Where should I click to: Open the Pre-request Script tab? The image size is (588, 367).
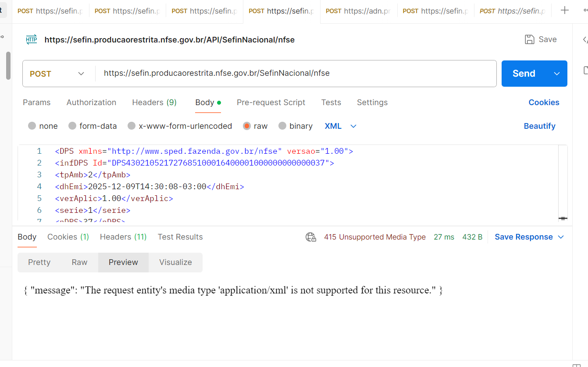[271, 102]
